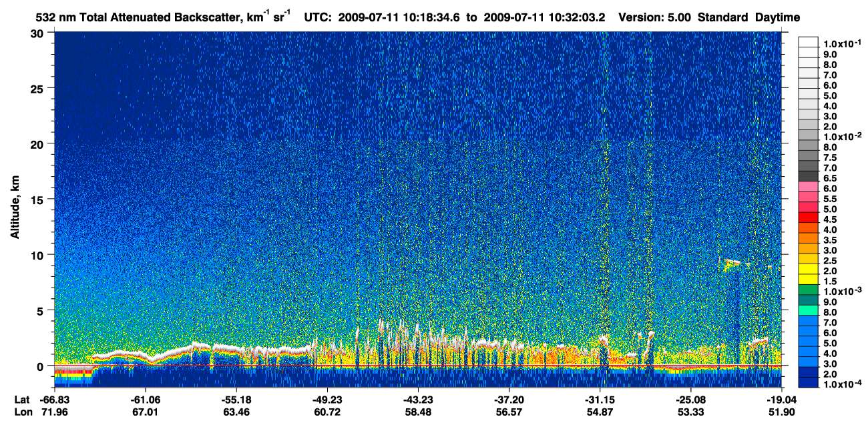Click the darkest gray color bar swatch
Image resolution: width=868 pixels, height=445 pixels.
[x=809, y=175]
